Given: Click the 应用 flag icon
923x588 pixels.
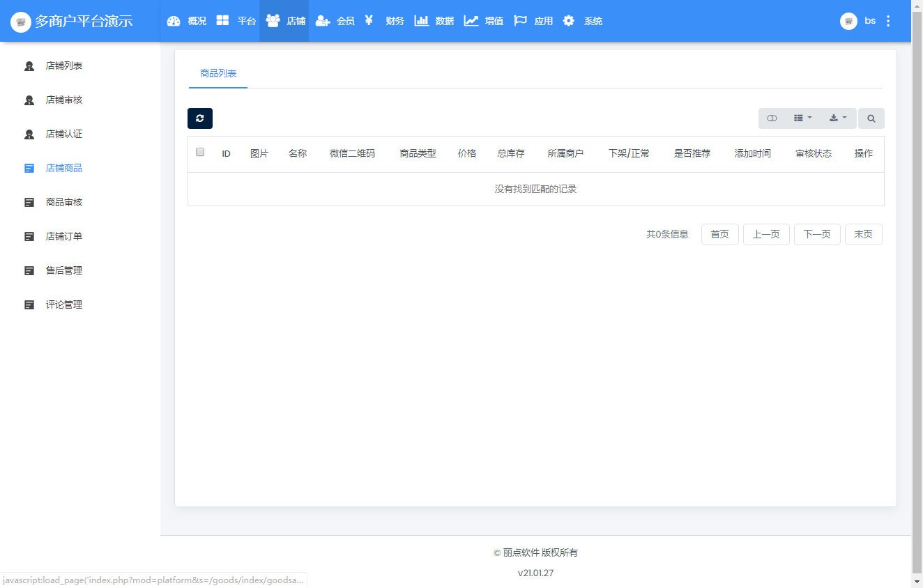Looking at the screenshot, I should 520,21.
